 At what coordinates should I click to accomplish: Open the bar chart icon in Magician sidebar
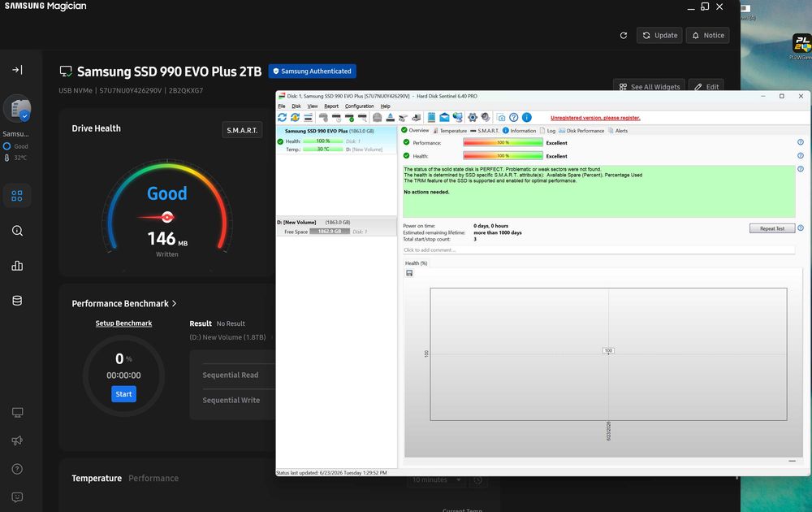(17, 266)
